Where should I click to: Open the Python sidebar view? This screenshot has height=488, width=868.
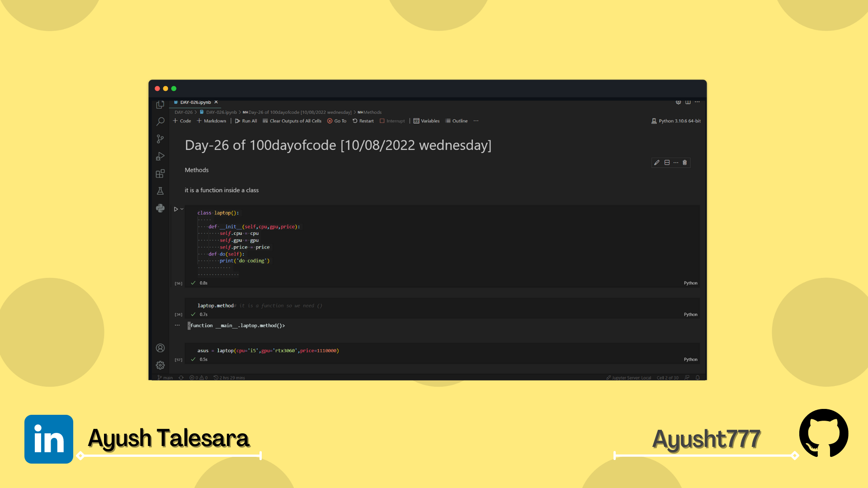(x=160, y=208)
